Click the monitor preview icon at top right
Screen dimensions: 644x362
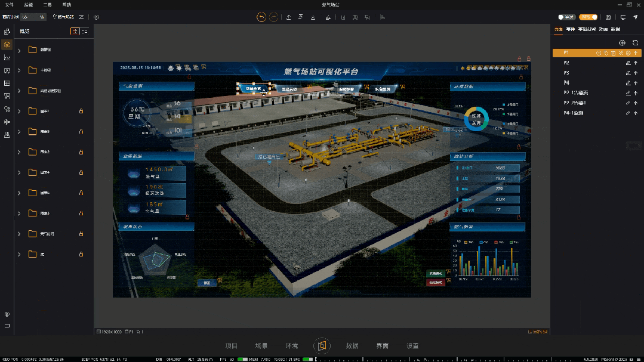coord(623,17)
